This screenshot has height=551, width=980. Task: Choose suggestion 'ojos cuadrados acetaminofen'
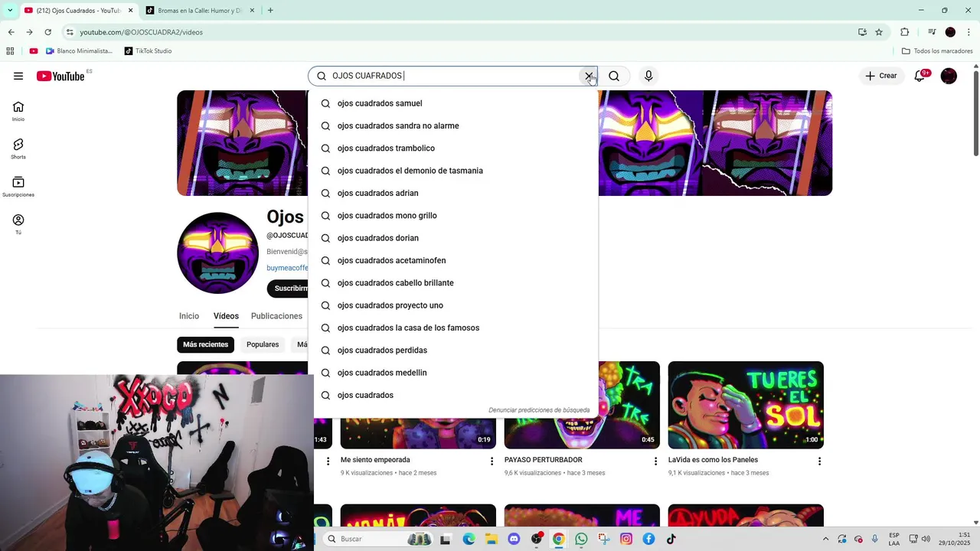pyautogui.click(x=453, y=260)
